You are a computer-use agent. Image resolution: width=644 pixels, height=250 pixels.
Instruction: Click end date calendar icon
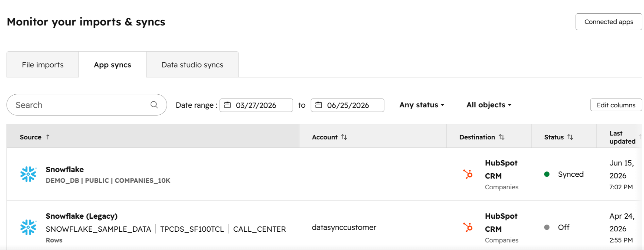coord(319,105)
